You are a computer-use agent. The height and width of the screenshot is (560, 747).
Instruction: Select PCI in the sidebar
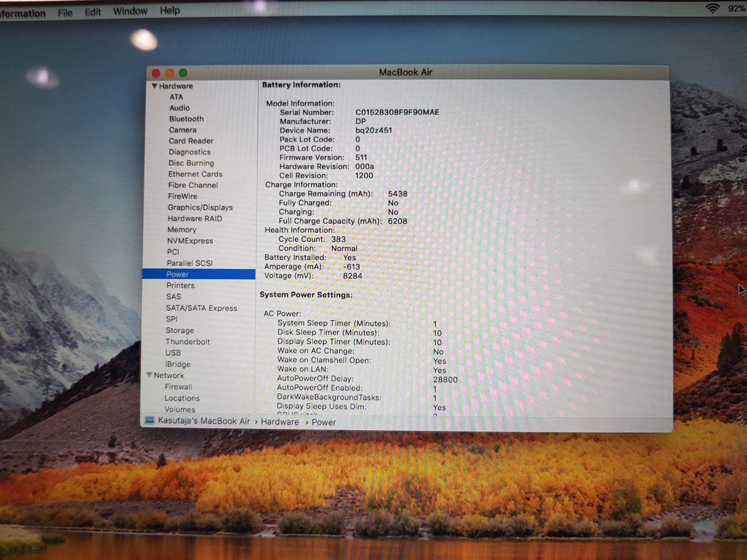[x=173, y=252]
